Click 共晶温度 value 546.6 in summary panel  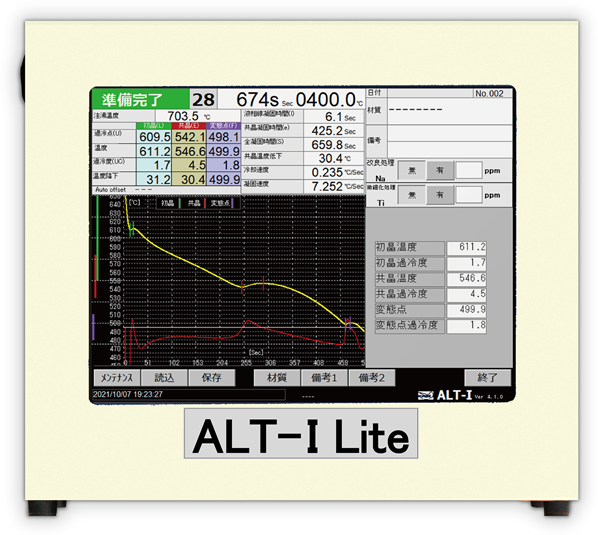click(x=466, y=279)
